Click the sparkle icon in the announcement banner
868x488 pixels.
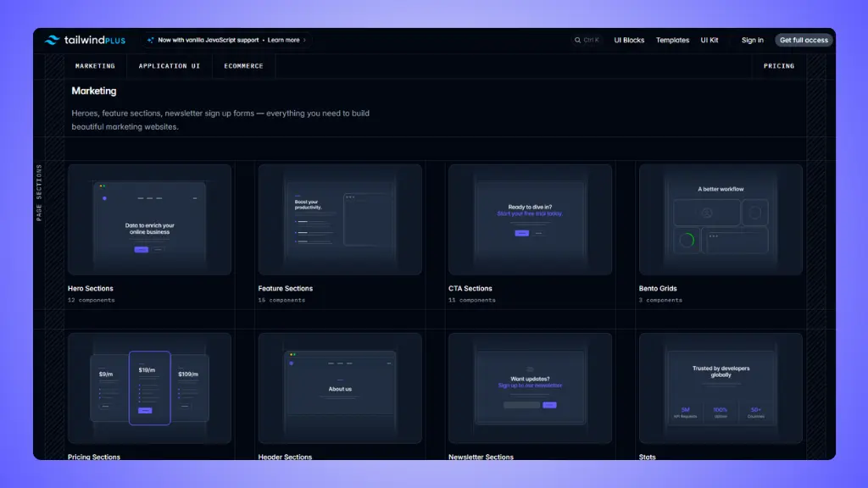point(149,39)
